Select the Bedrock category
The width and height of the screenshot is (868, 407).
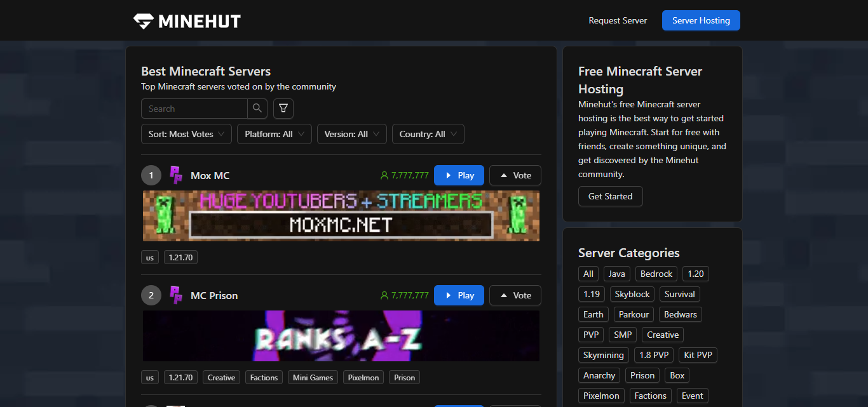coord(656,274)
